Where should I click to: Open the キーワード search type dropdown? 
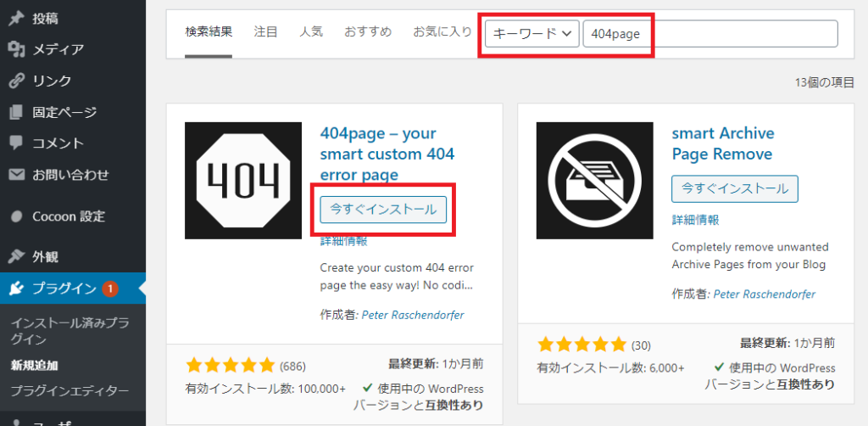click(532, 34)
